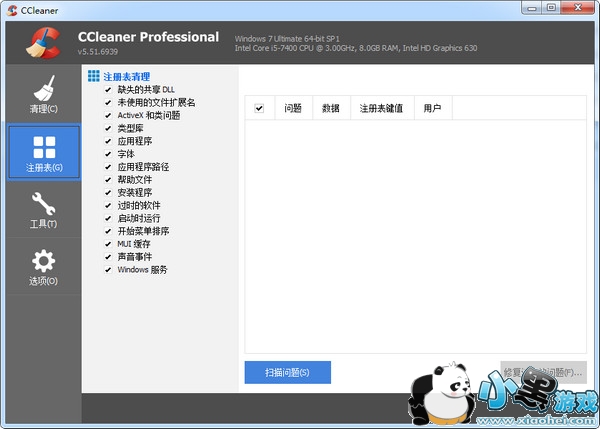Toggle 安装程序 checkbox

[108, 192]
